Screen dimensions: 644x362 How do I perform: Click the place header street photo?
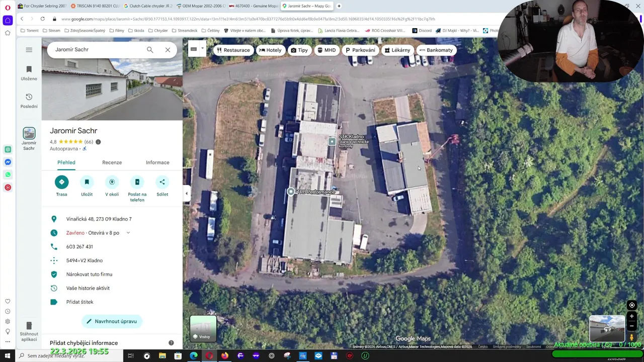click(112, 89)
